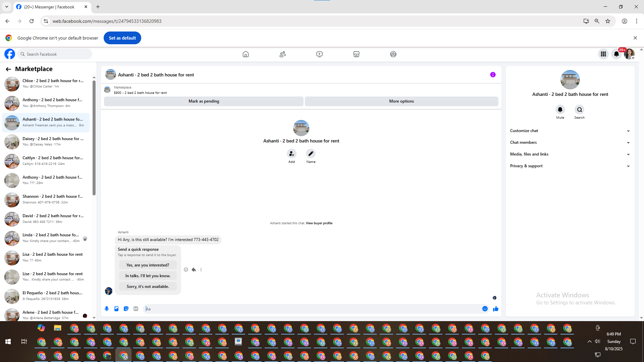Send a thumbs-up like
This screenshot has height=362, width=644.
click(495, 309)
